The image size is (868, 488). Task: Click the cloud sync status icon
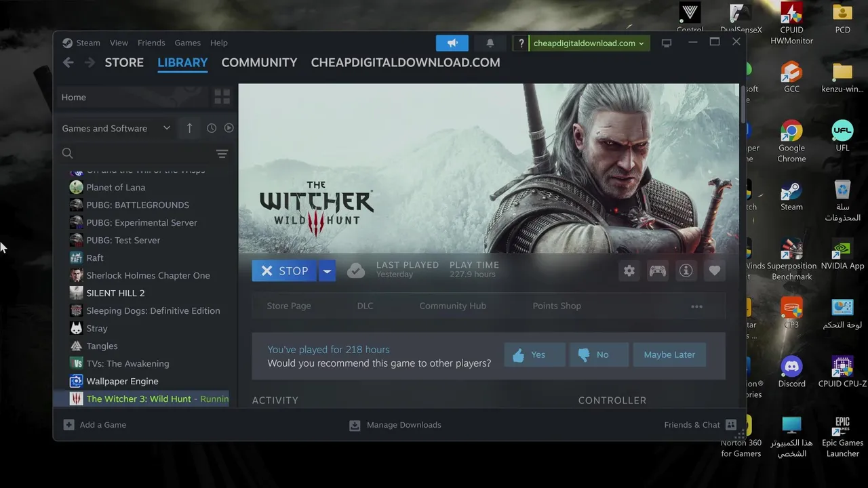(356, 270)
